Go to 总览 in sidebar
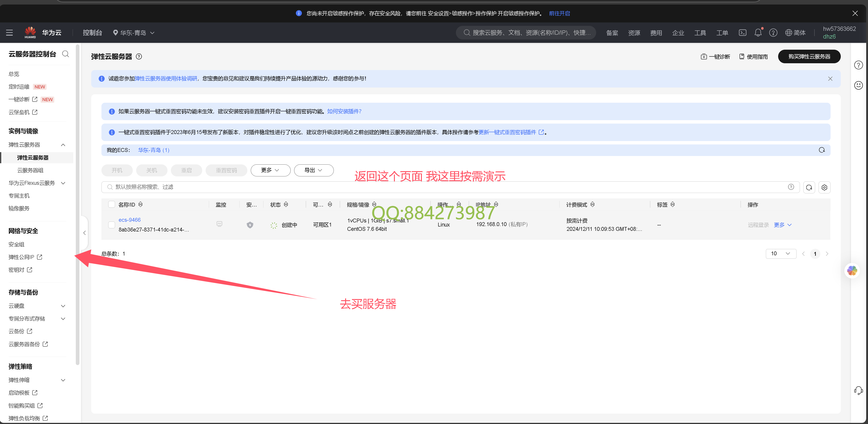This screenshot has width=868, height=424. pos(14,74)
